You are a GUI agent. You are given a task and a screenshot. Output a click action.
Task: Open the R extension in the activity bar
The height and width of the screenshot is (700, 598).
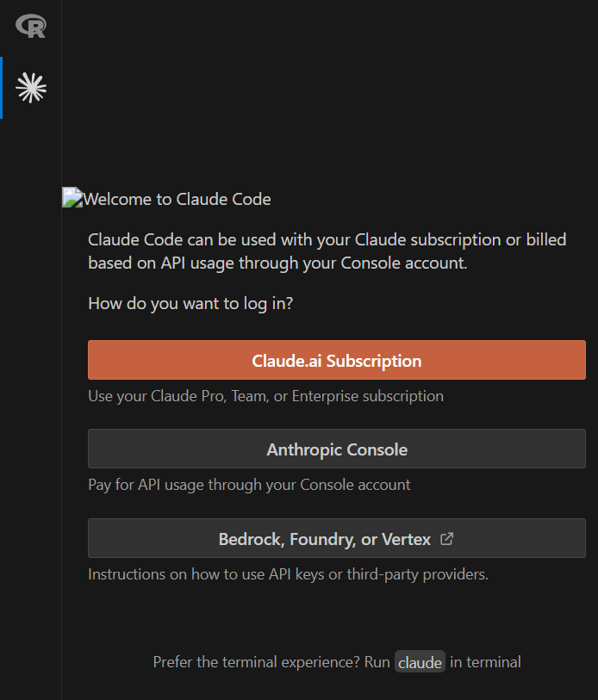pos(31,27)
